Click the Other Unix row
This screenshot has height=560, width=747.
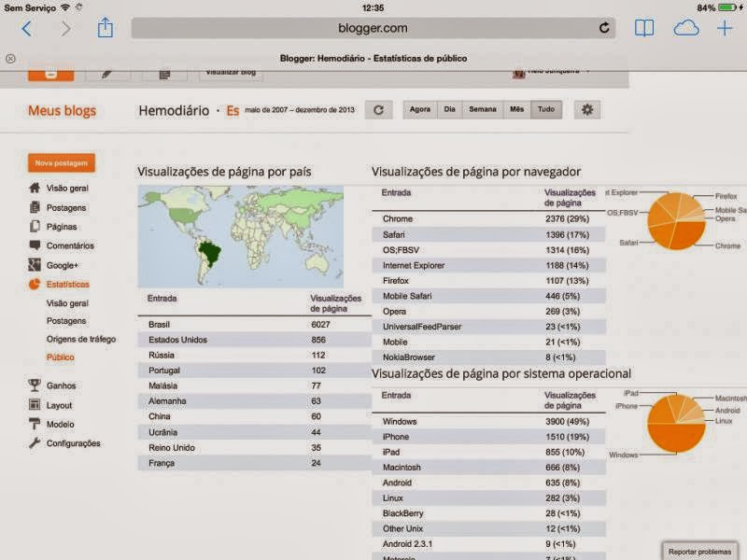point(488,528)
